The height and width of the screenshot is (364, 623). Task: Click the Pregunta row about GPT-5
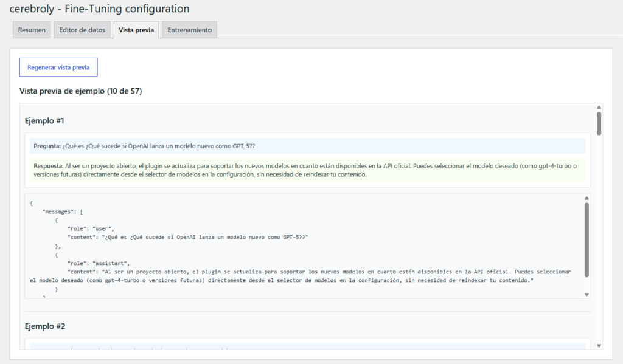coord(307,146)
